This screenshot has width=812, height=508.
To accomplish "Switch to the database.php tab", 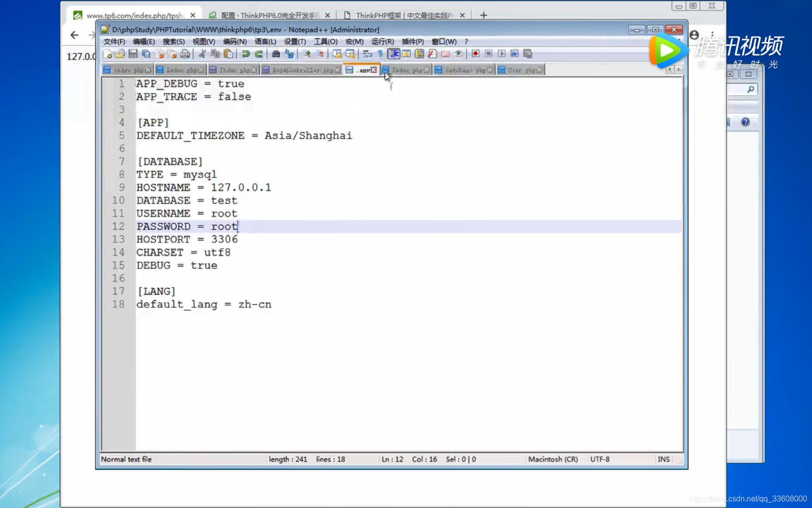I will click(464, 70).
